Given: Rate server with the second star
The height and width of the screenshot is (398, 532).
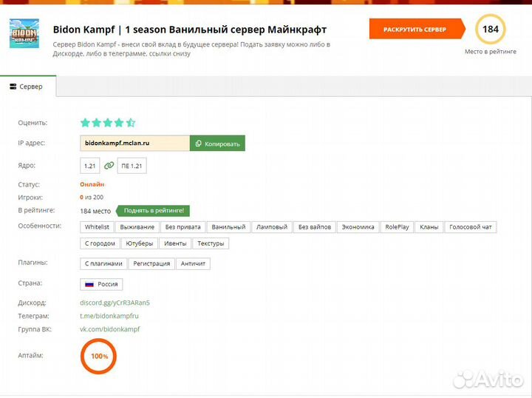Looking at the screenshot, I should coord(96,123).
